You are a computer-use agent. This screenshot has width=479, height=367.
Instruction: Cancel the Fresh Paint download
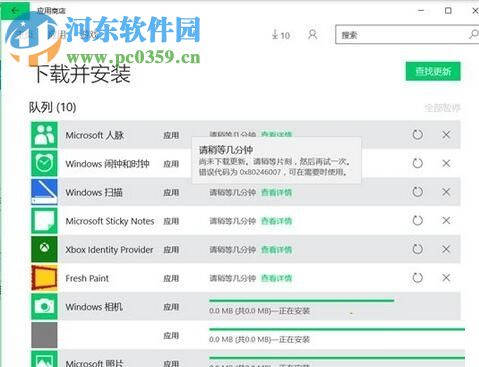446,278
